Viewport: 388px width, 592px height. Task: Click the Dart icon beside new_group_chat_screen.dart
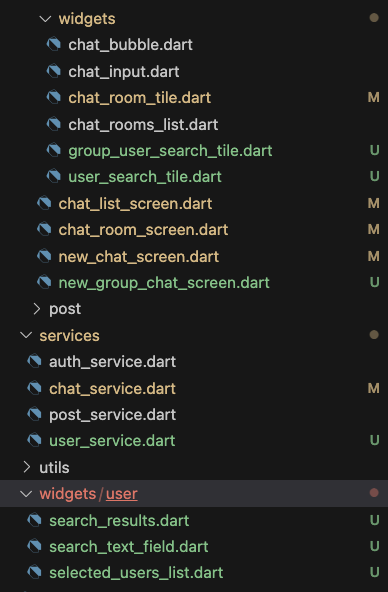point(44,282)
